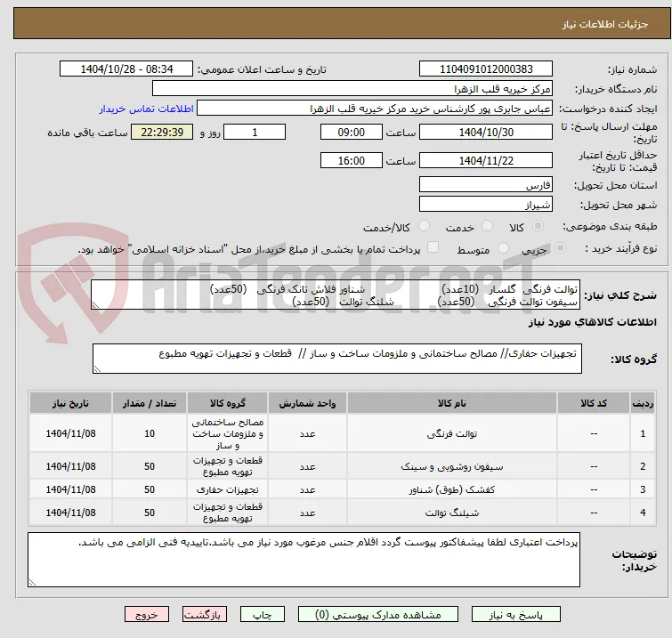Click the خروج exit button
The width and height of the screenshot is (672, 638).
click(x=147, y=615)
